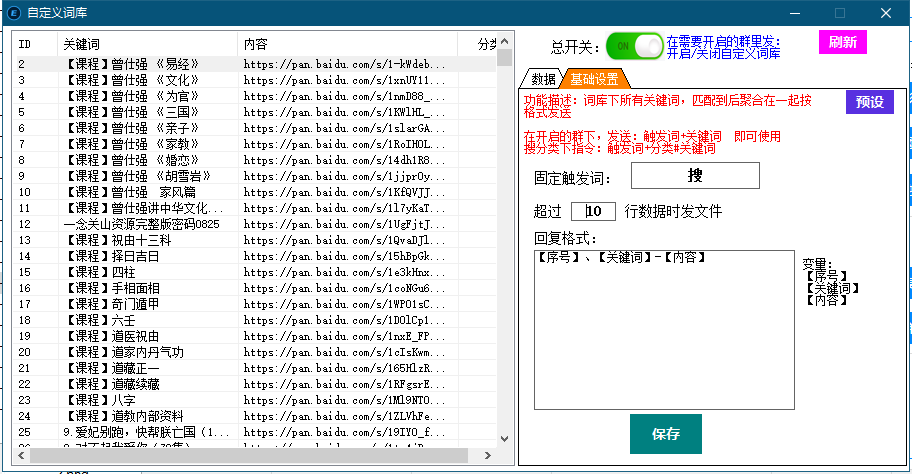This screenshot has height=474, width=912.
Task: Select row 【课程】道藏正一
Action: click(x=255, y=368)
